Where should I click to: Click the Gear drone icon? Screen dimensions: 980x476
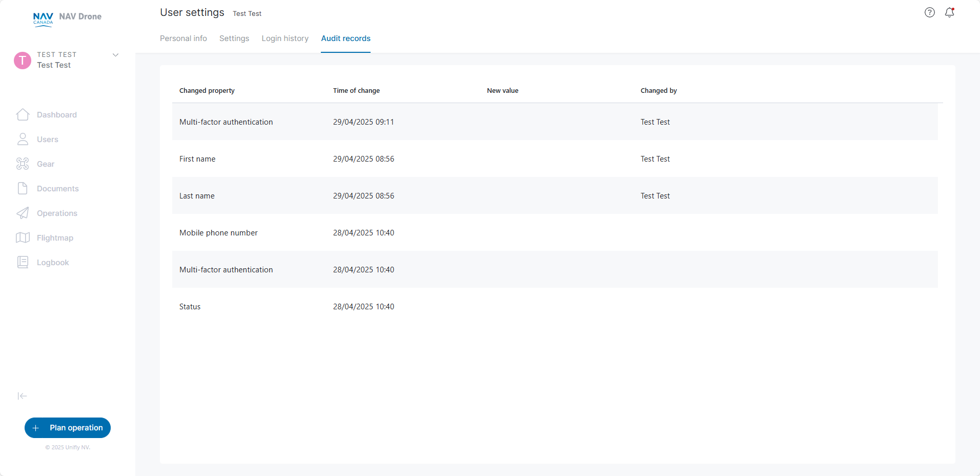(x=23, y=164)
